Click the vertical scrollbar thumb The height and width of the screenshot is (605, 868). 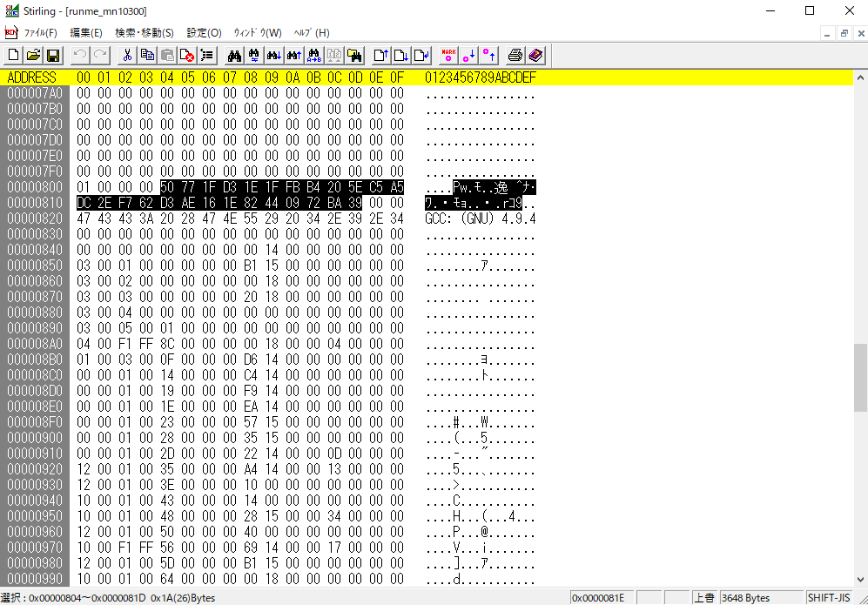click(x=860, y=378)
